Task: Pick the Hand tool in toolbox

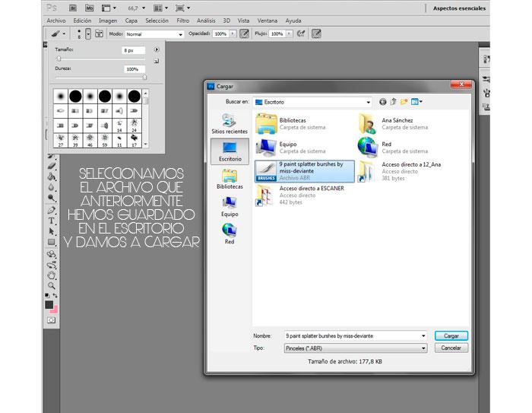Action: click(x=52, y=275)
